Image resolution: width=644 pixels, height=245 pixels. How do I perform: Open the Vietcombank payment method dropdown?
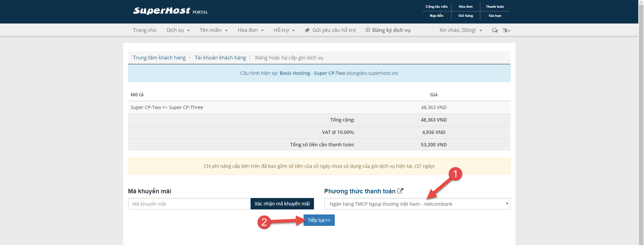417,204
